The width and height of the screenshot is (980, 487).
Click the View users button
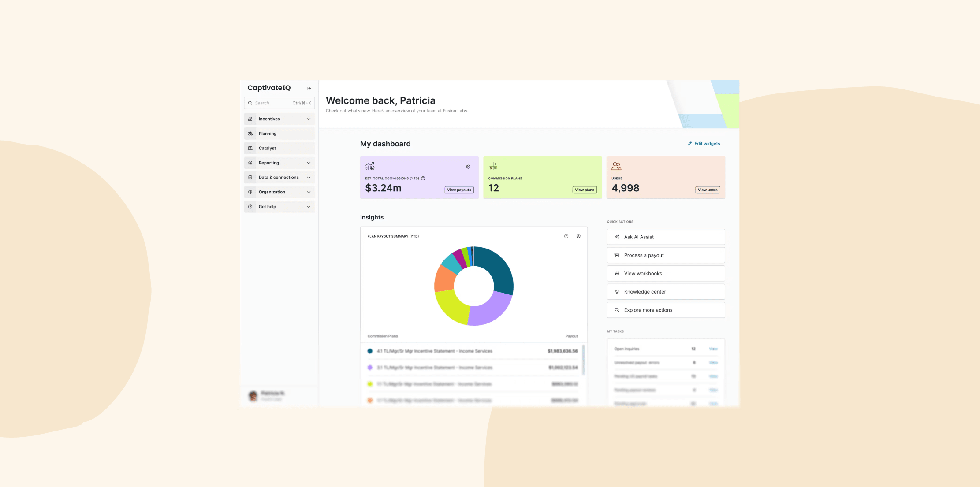pyautogui.click(x=708, y=190)
